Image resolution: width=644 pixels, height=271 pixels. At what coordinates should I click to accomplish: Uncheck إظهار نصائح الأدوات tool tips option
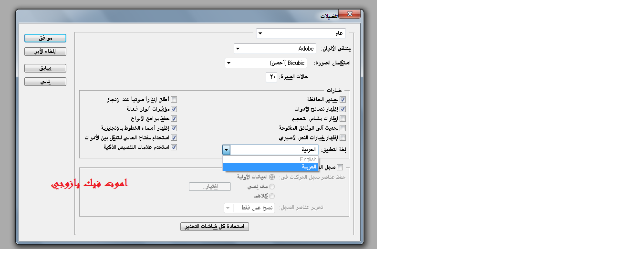pyautogui.click(x=343, y=109)
